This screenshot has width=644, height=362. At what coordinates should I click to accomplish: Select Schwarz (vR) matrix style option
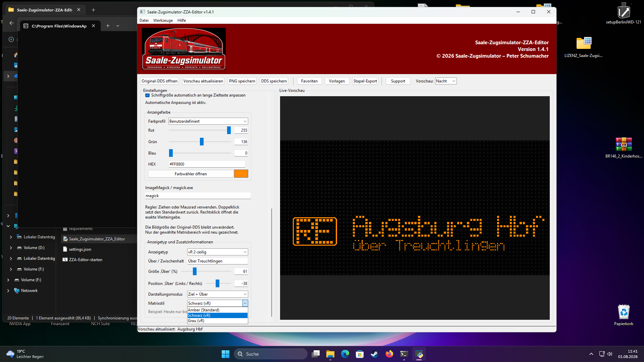coord(217,315)
